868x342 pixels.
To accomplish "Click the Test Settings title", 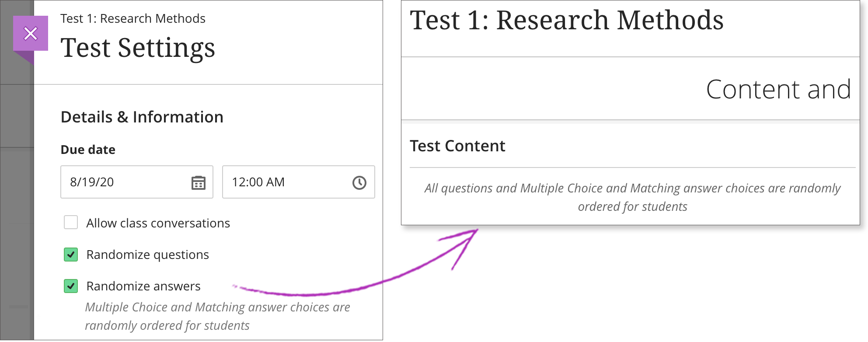I will coord(138,48).
